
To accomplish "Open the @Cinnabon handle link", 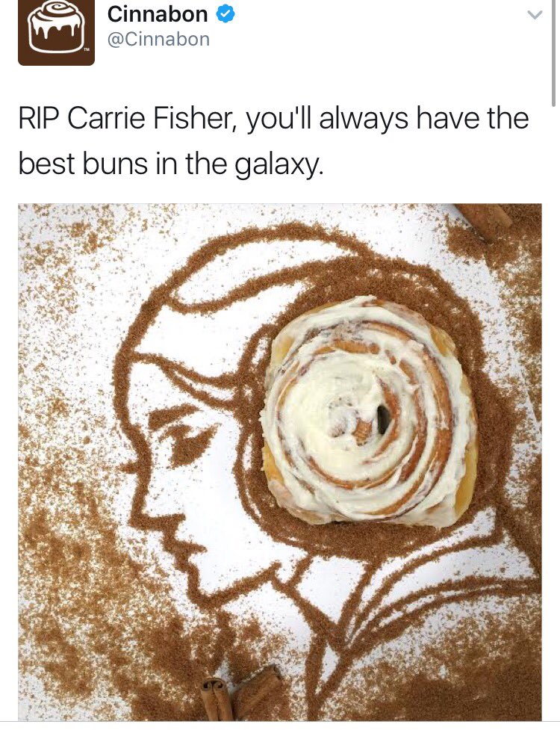I will 158,39.
